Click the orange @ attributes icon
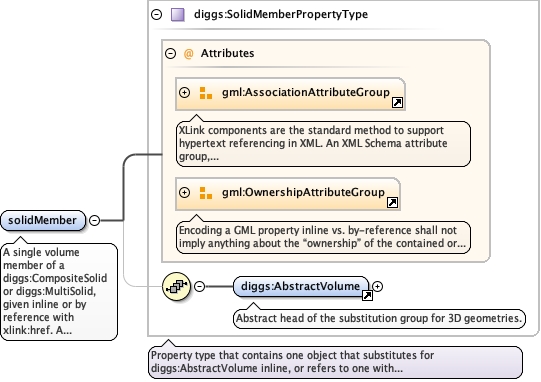 point(188,54)
